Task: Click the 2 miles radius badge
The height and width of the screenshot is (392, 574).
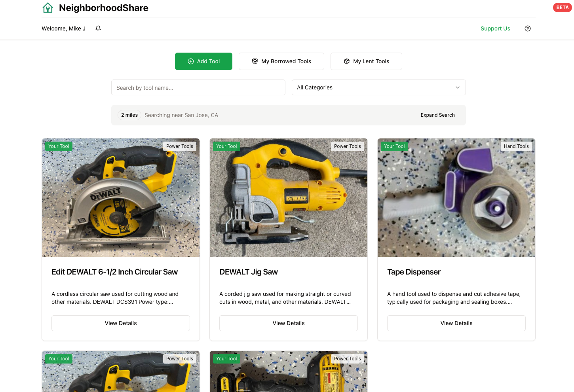Action: click(129, 115)
